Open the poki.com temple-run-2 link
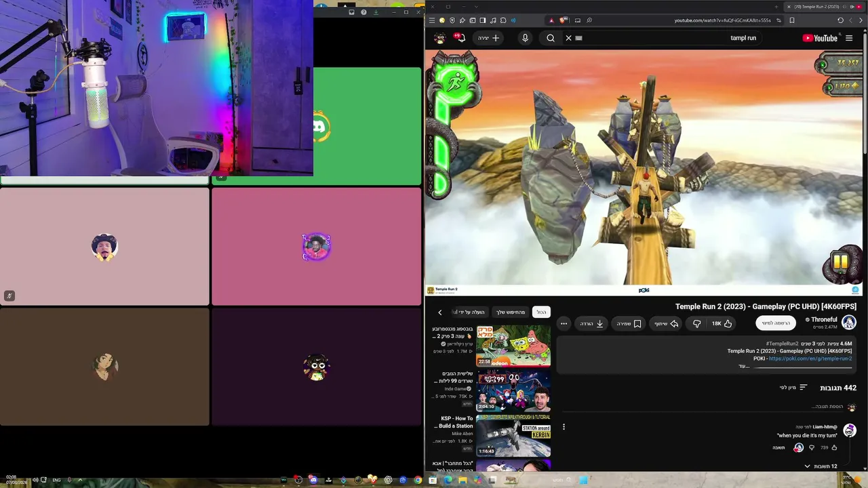The width and height of the screenshot is (868, 488). point(810,359)
